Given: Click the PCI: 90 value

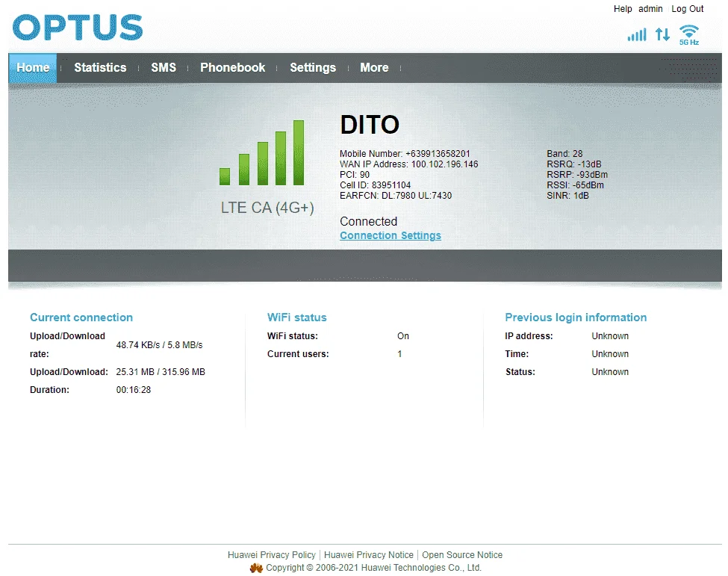Looking at the screenshot, I should (355, 175).
